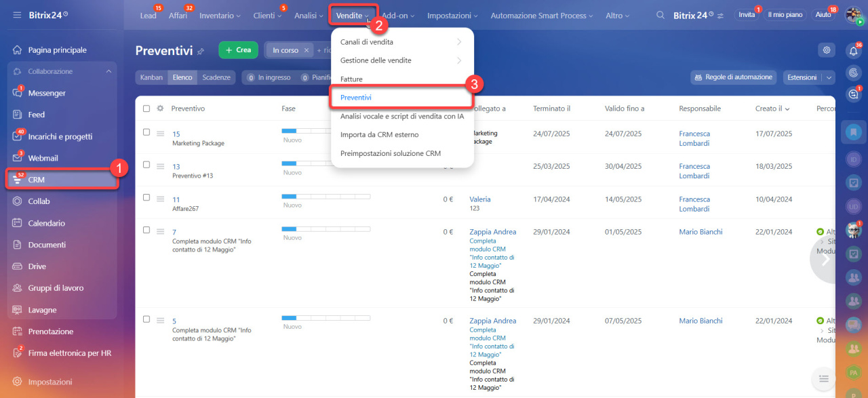Image resolution: width=868 pixels, height=398 pixels.
Task: Pin the Preventivi page with pin icon
Action: pos(201,51)
